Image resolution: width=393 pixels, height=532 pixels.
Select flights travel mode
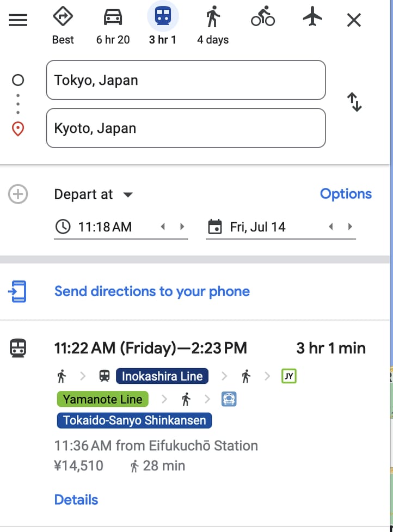coord(312,19)
